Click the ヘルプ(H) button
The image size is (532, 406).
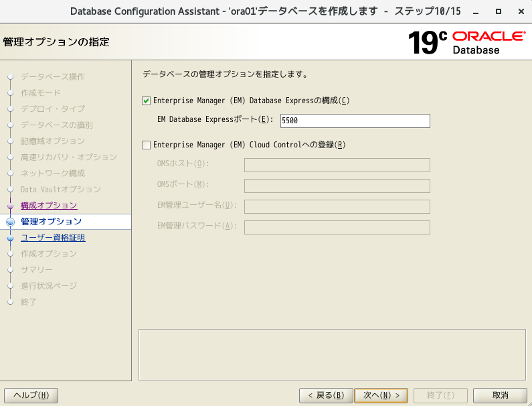(x=31, y=395)
